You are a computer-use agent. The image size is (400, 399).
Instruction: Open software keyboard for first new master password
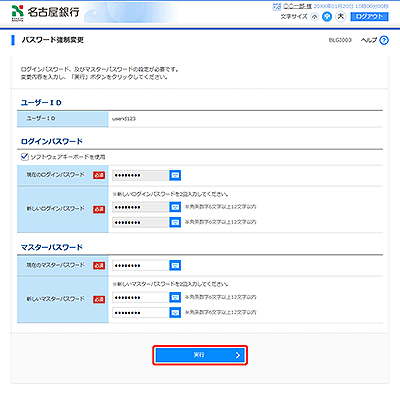click(x=175, y=297)
